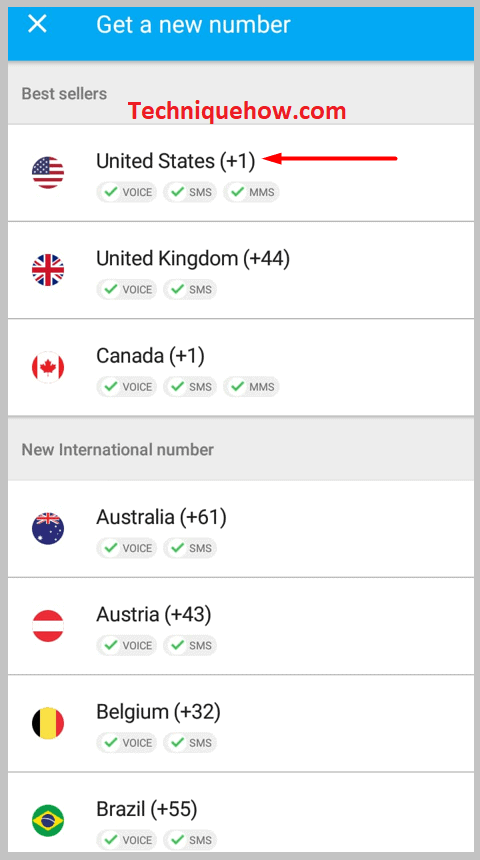
Task: Tap the SMS badge under Canada
Action: (x=190, y=387)
